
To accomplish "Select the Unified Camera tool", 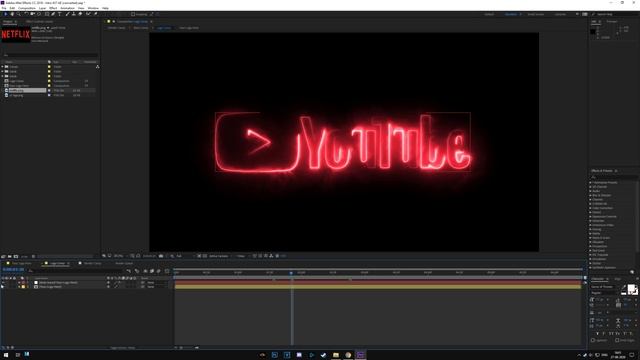I will coord(33,14).
